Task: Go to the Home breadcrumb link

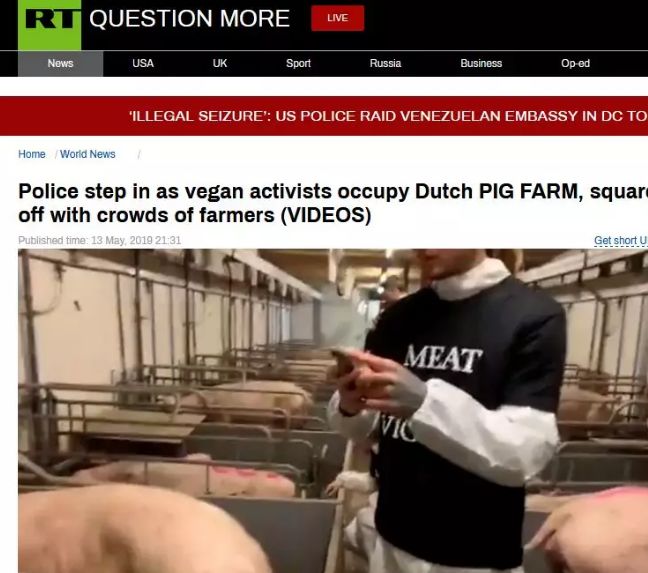Action: click(x=32, y=154)
